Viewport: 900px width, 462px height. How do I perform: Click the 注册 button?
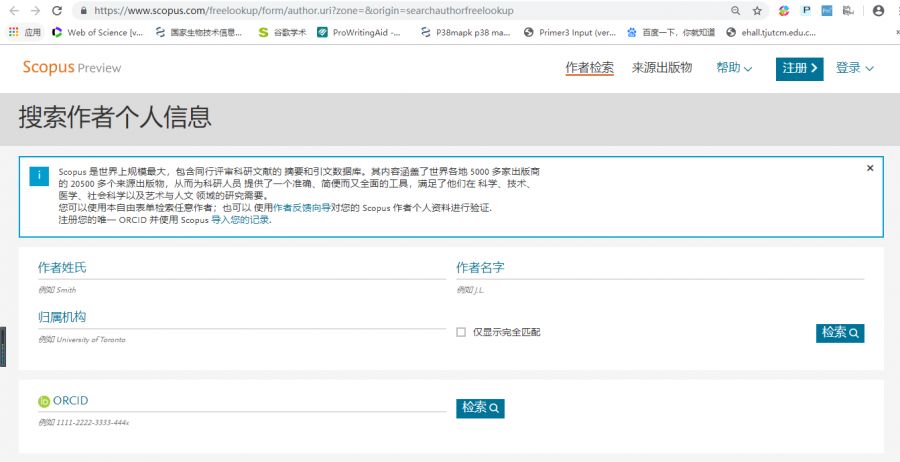pos(800,69)
